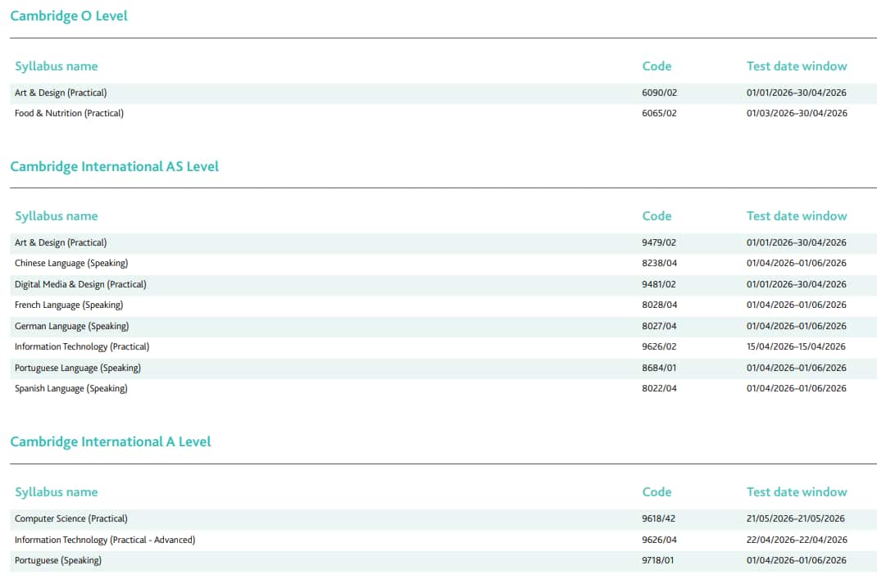Click code 8022/04 for Spanish Language
The image size is (877, 588).
[659, 388]
